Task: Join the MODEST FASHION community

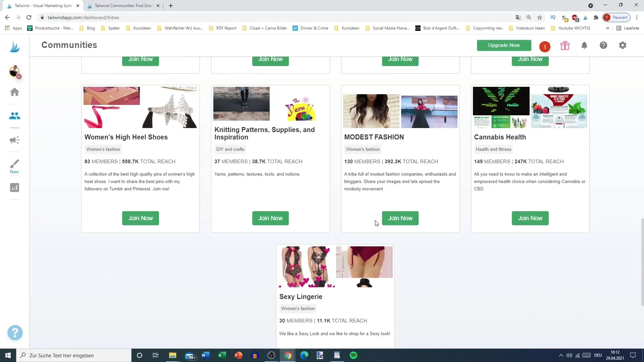Action: [x=400, y=218]
